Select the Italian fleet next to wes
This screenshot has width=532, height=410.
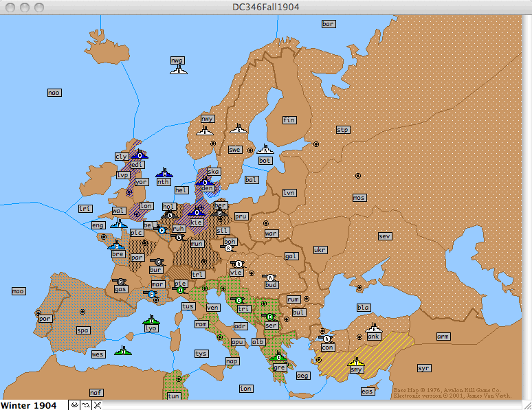click(123, 351)
